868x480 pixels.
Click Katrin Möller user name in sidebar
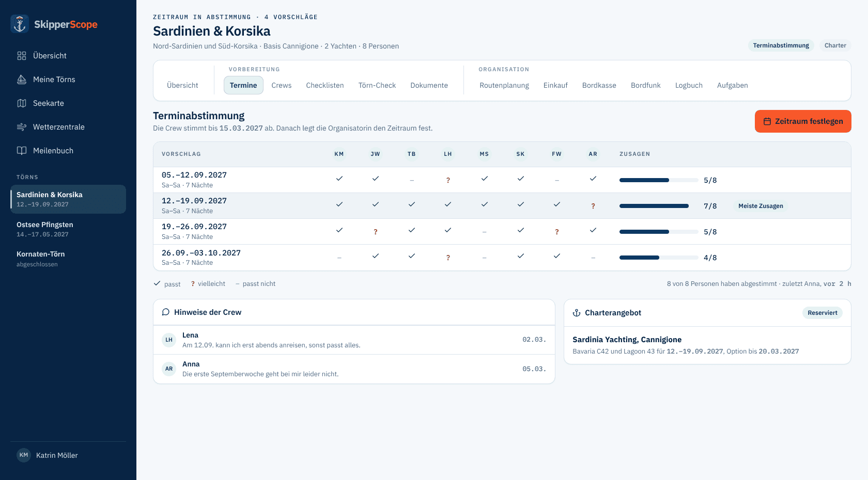pos(57,455)
